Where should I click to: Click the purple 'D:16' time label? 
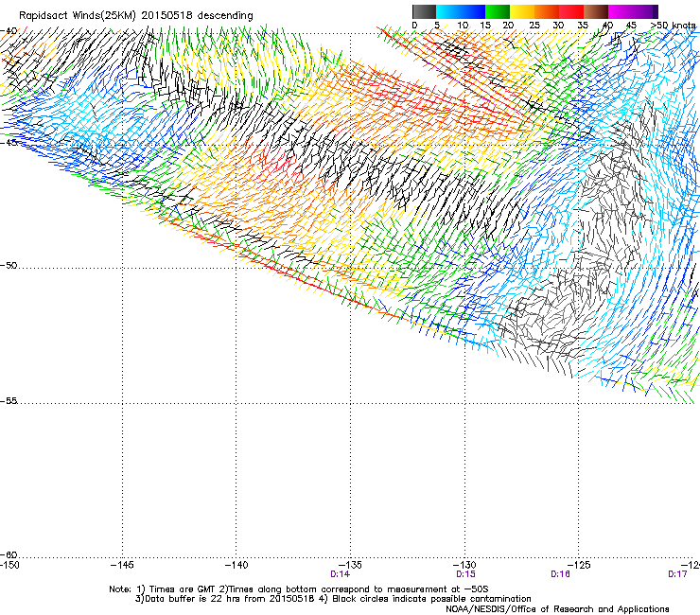(560, 574)
